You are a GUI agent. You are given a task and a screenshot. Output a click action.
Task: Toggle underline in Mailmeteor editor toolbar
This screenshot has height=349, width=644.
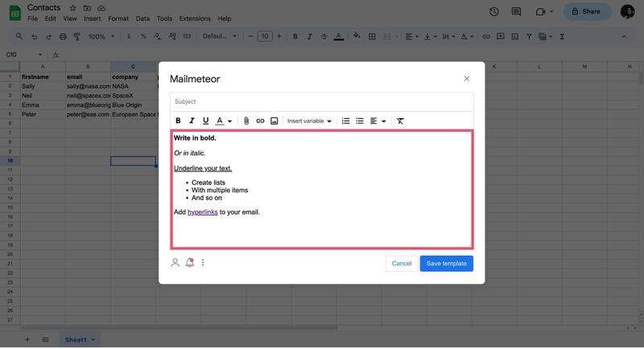[206, 121]
